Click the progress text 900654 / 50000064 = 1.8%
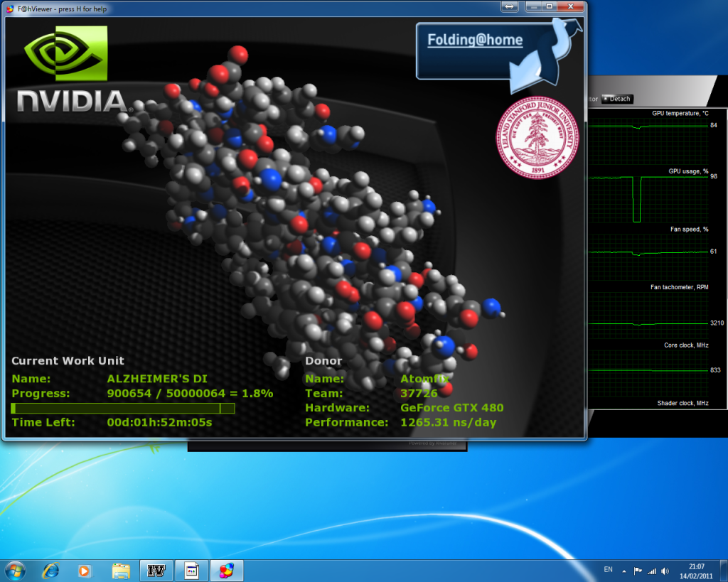Image resolution: width=728 pixels, height=582 pixels. click(x=190, y=394)
